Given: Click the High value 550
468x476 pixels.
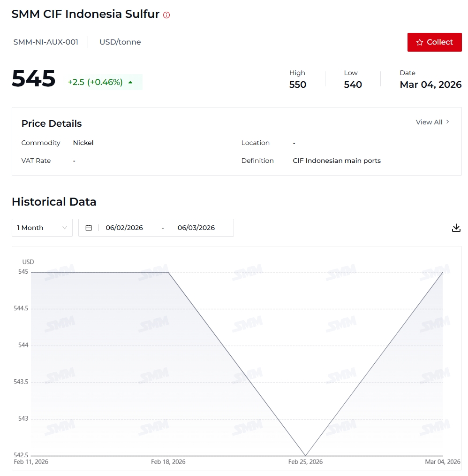Looking at the screenshot, I should point(298,84).
